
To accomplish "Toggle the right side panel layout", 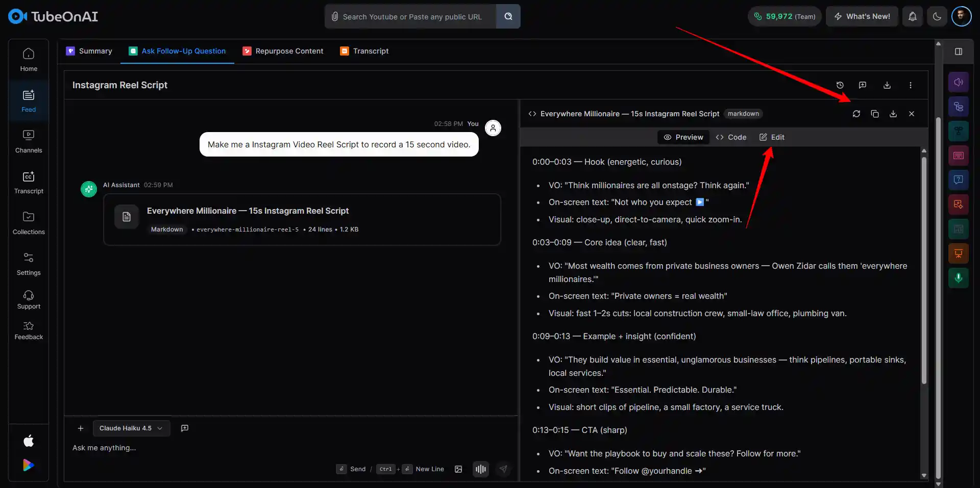I will 959,52.
